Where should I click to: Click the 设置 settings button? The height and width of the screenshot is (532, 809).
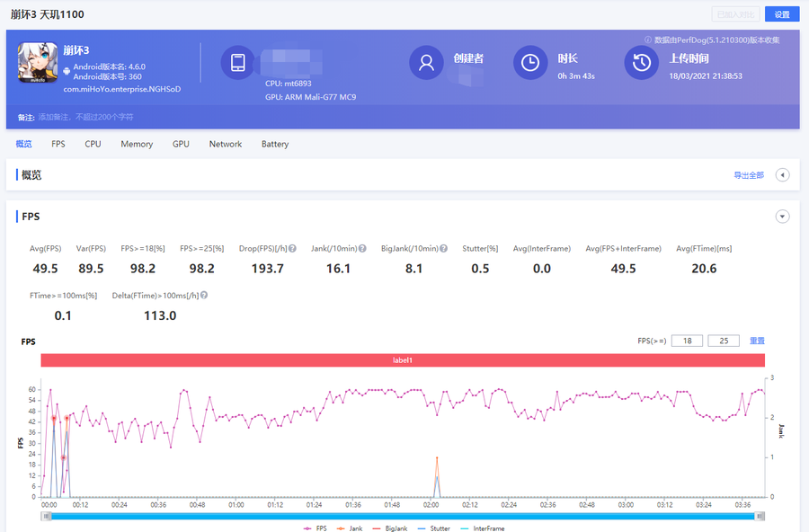click(x=781, y=14)
